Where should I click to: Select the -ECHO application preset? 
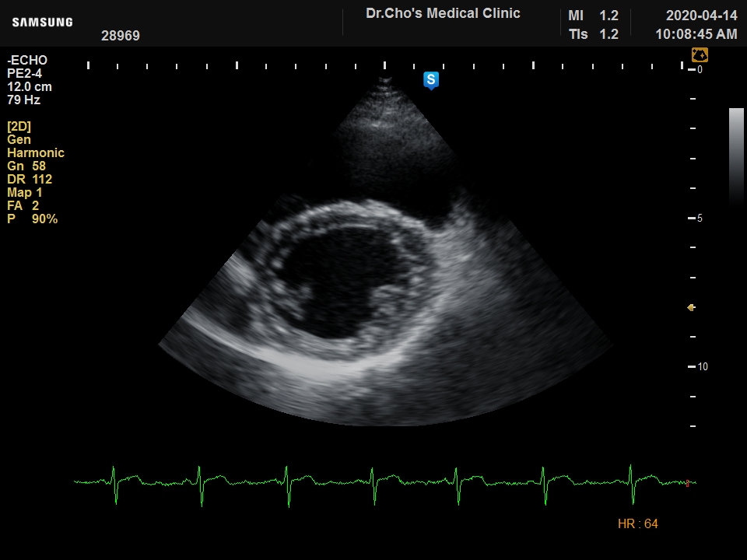[27, 61]
